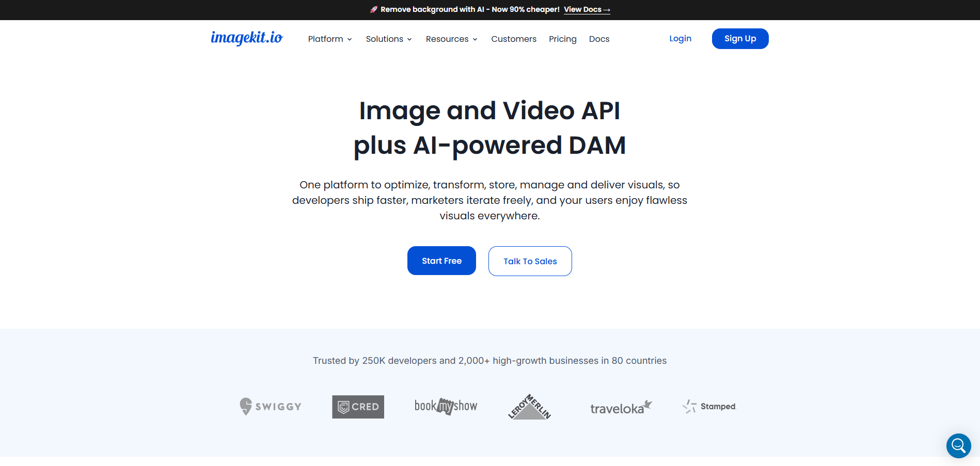Image resolution: width=980 pixels, height=466 pixels.
Task: Click the Sign Up button
Action: tap(740, 38)
